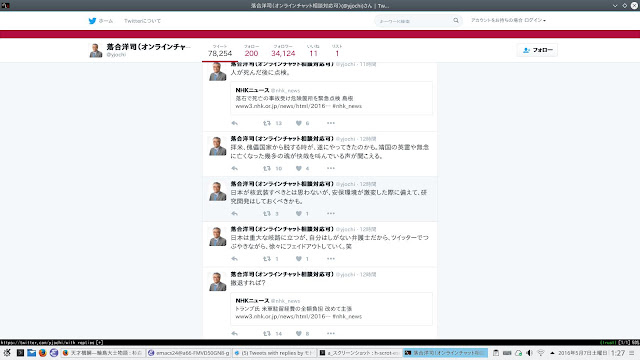Open more options on the フェイドアウト tweet
The image size is (640, 360).
331,259
